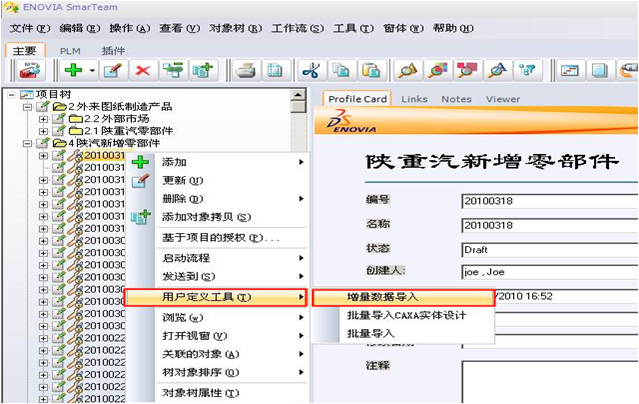Switch to the Notes tab
This screenshot has width=639, height=404.
(x=456, y=99)
